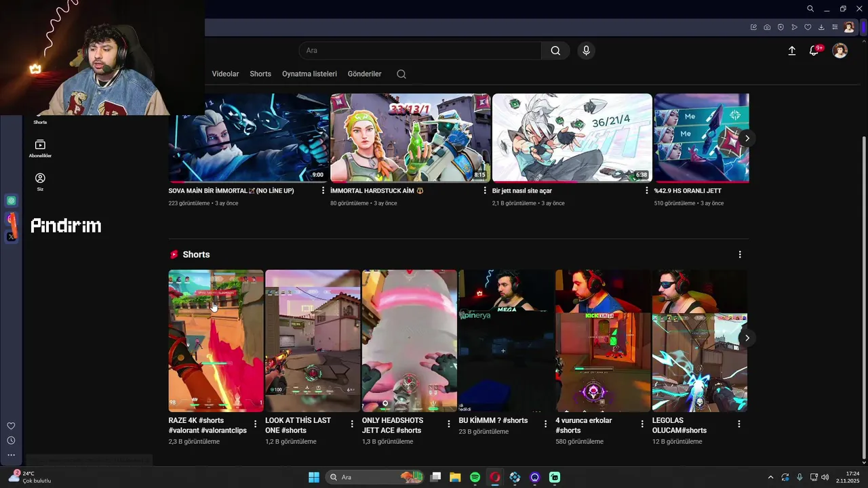This screenshot has width=868, height=488.
Task: Focus the YouTube Ara search field
Action: pos(420,50)
